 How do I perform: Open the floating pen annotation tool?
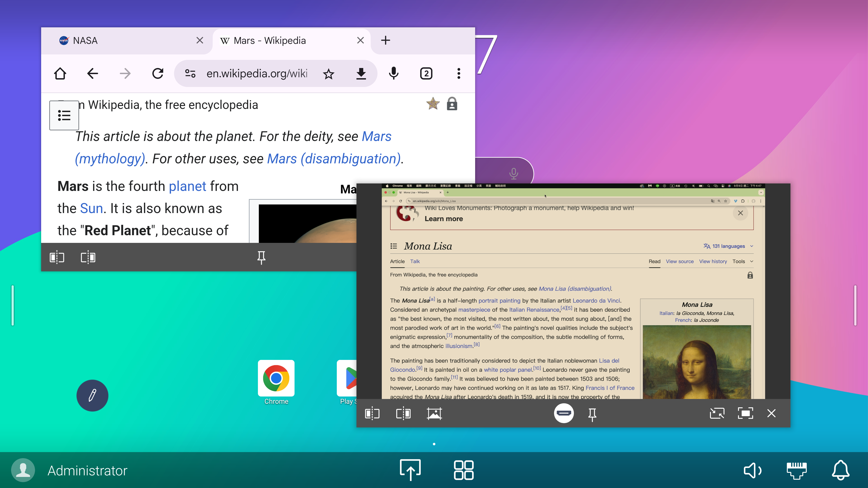pyautogui.click(x=92, y=395)
